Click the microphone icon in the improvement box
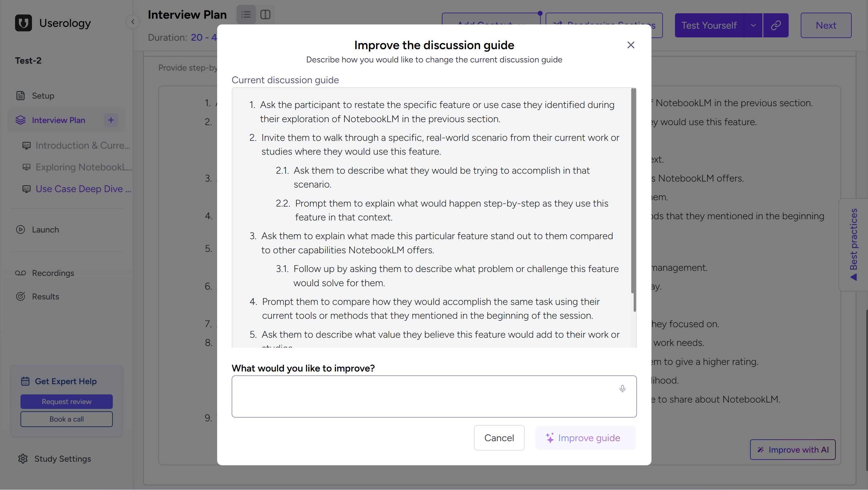 point(622,388)
